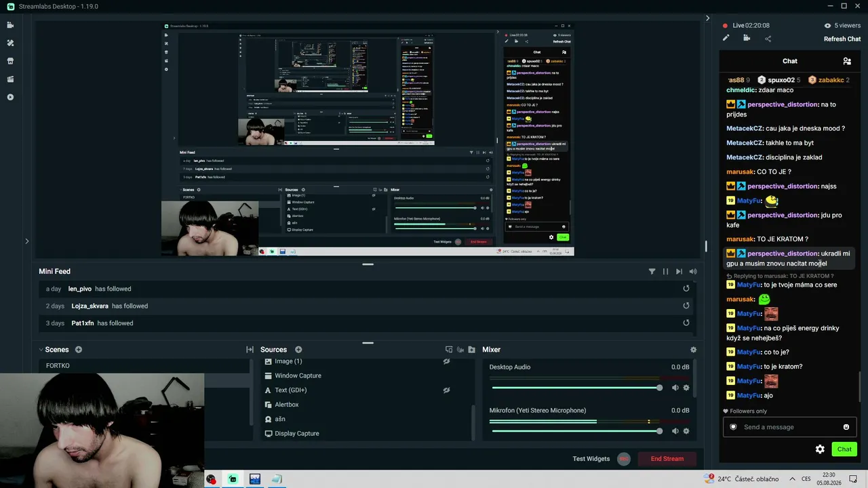Open chat settings gear
Image resolution: width=868 pixels, height=488 pixels.
click(820, 449)
